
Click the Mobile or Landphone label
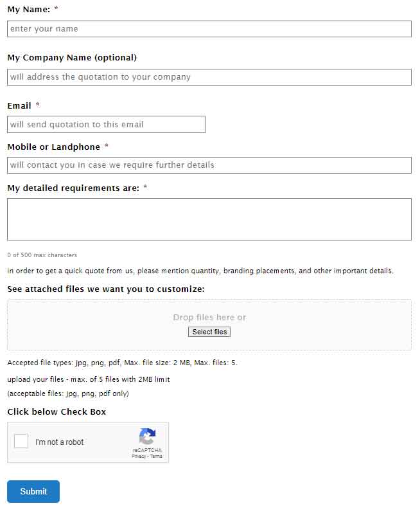pos(54,147)
